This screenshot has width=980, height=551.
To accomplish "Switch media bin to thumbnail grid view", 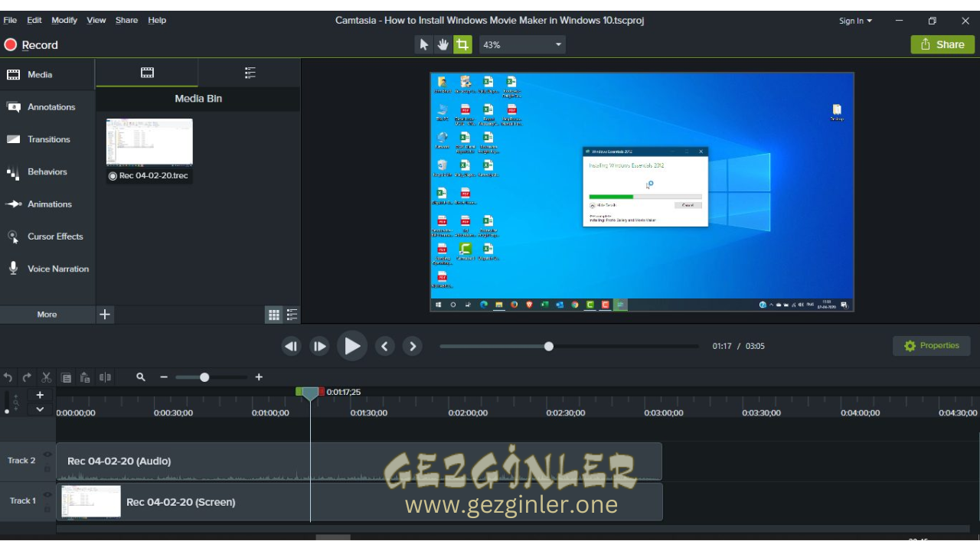I will (x=274, y=315).
